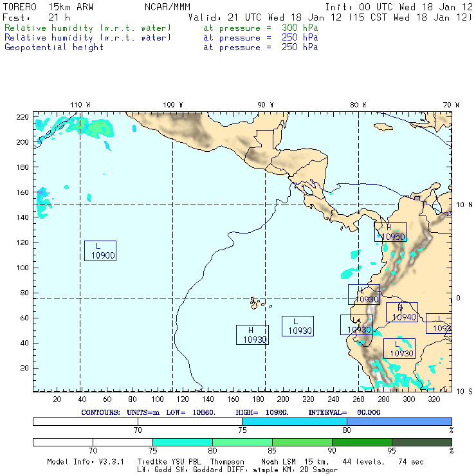
Task: Click the 'HIGH= 10920.' contour value
Action: click(x=262, y=412)
